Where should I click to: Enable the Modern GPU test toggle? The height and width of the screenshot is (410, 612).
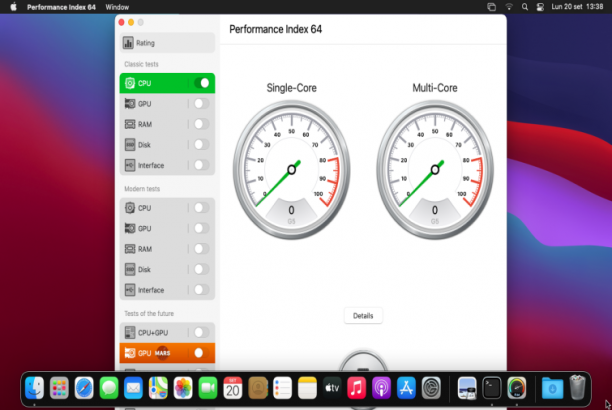click(202, 228)
